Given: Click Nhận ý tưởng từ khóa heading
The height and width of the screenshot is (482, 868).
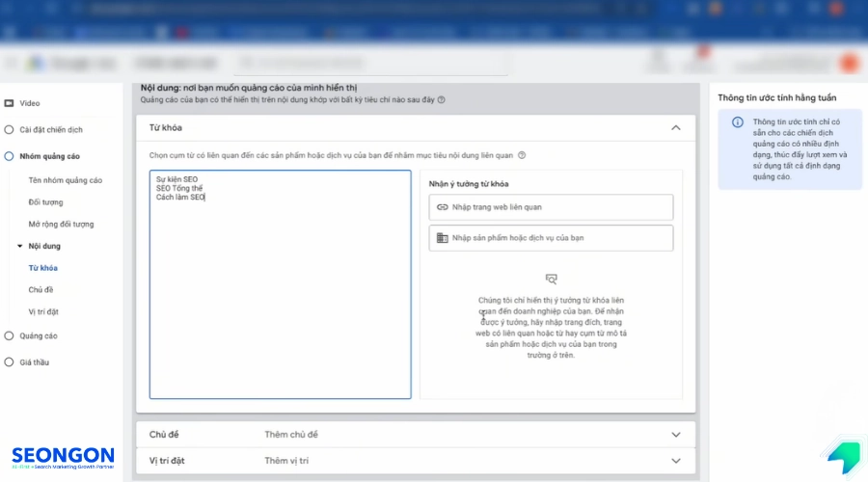Looking at the screenshot, I should click(469, 184).
